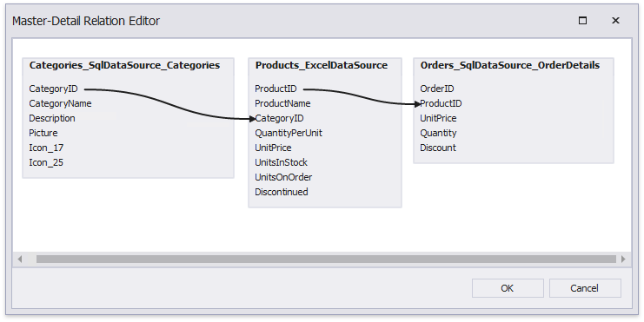Select Description field in Categories table
Viewport: 644px width, 322px height.
click(x=52, y=119)
